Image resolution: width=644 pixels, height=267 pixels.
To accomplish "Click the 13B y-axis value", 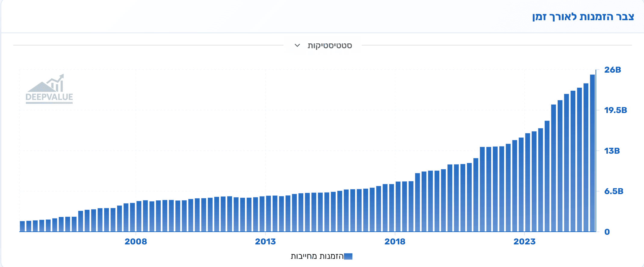I will [x=612, y=151].
